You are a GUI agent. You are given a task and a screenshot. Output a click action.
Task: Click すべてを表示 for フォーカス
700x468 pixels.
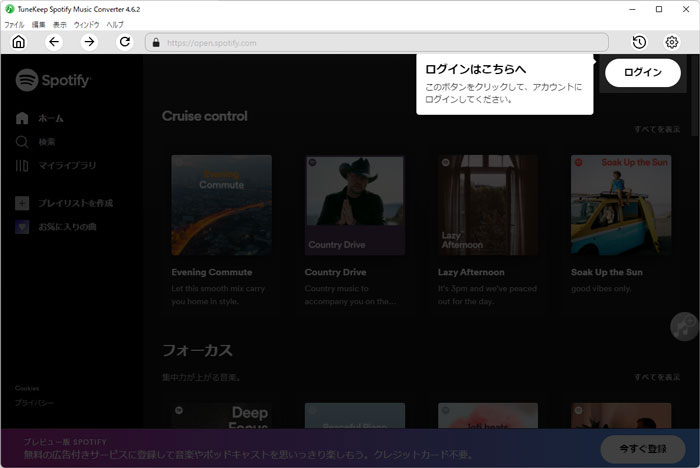(x=657, y=378)
